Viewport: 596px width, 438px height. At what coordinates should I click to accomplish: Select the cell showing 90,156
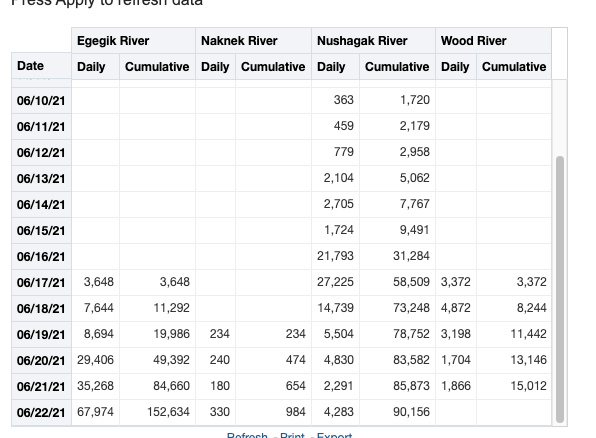397,412
